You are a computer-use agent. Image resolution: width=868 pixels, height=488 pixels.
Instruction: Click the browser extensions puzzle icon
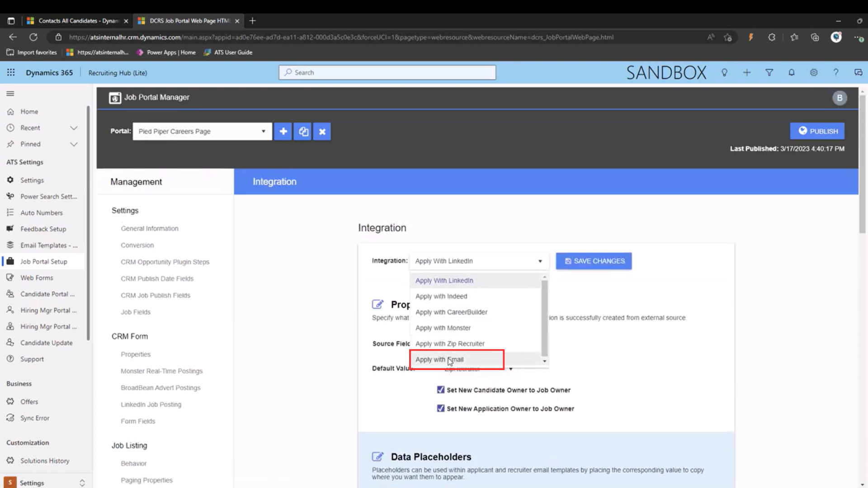(772, 37)
